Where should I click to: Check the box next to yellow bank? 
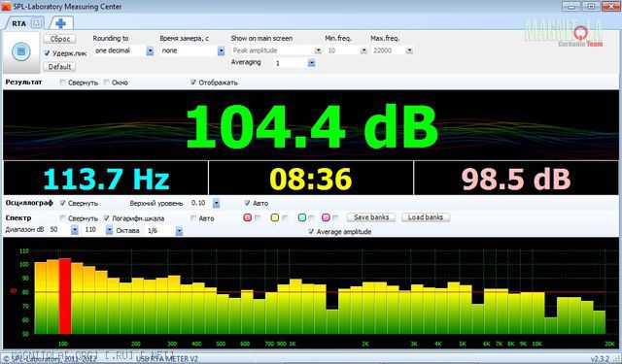coord(285,217)
